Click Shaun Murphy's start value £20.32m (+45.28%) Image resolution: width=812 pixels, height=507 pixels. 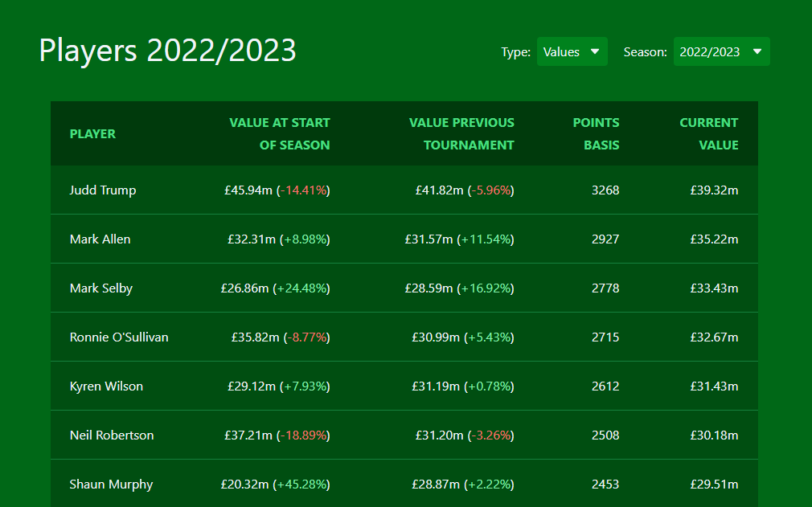276,485
